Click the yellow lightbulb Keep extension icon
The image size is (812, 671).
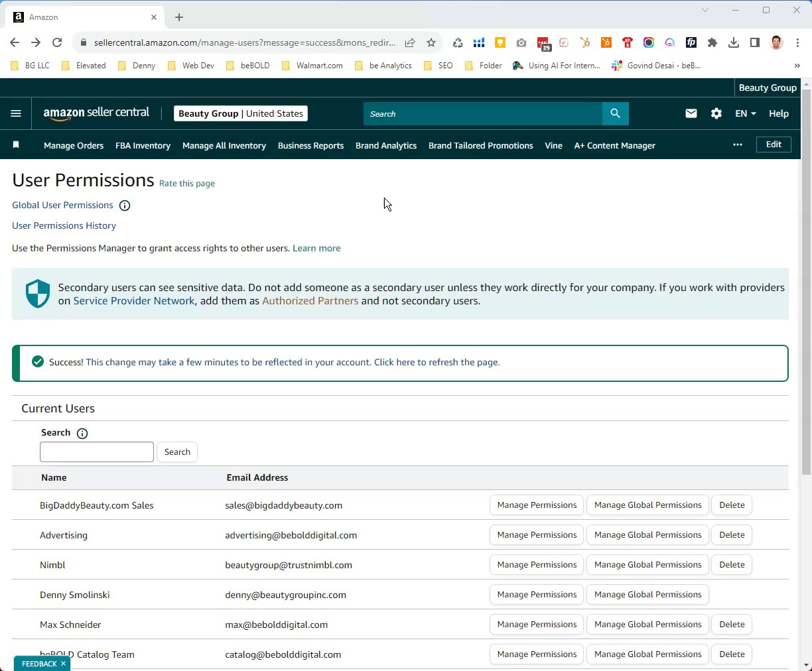pos(500,42)
